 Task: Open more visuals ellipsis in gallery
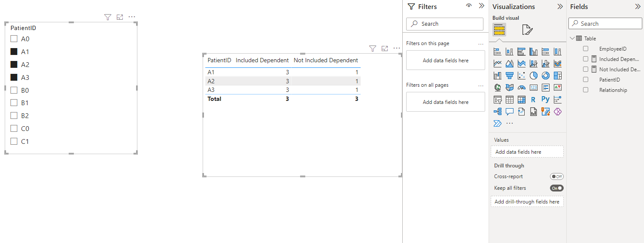pyautogui.click(x=510, y=124)
